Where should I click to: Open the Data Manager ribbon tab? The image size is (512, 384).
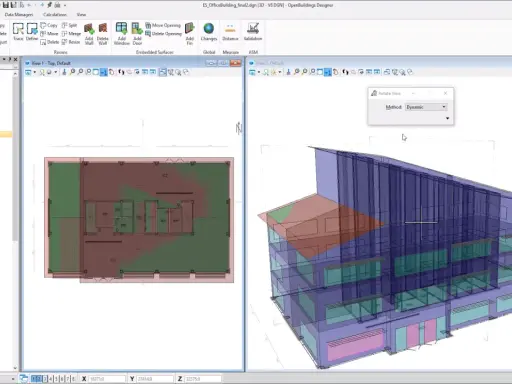[19, 15]
